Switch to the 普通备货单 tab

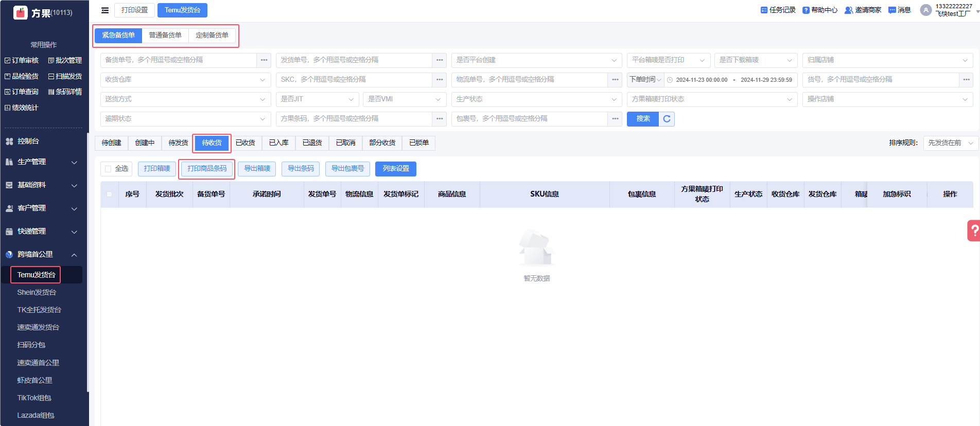tap(165, 35)
